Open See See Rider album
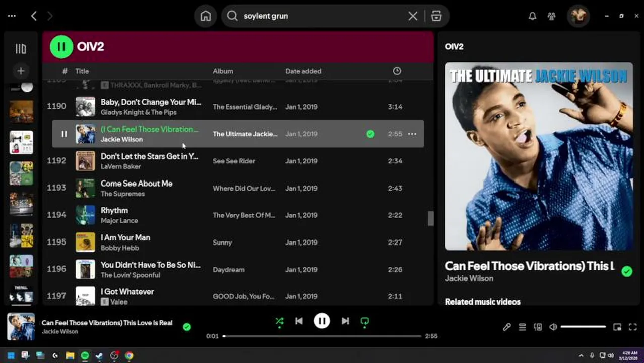This screenshot has height=363, width=644. 234,161
